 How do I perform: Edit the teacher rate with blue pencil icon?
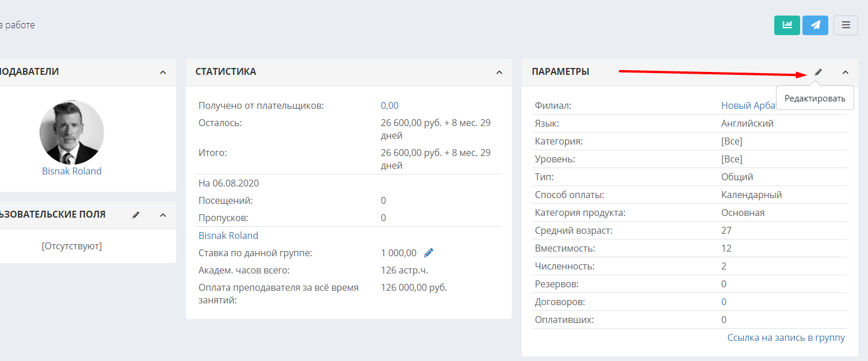429,253
